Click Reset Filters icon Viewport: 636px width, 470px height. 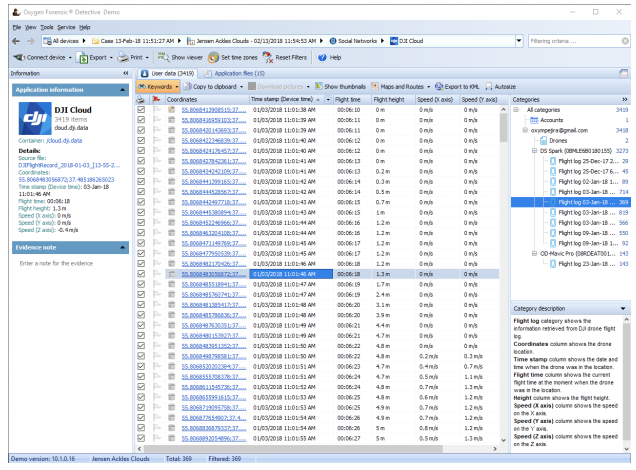(268, 58)
